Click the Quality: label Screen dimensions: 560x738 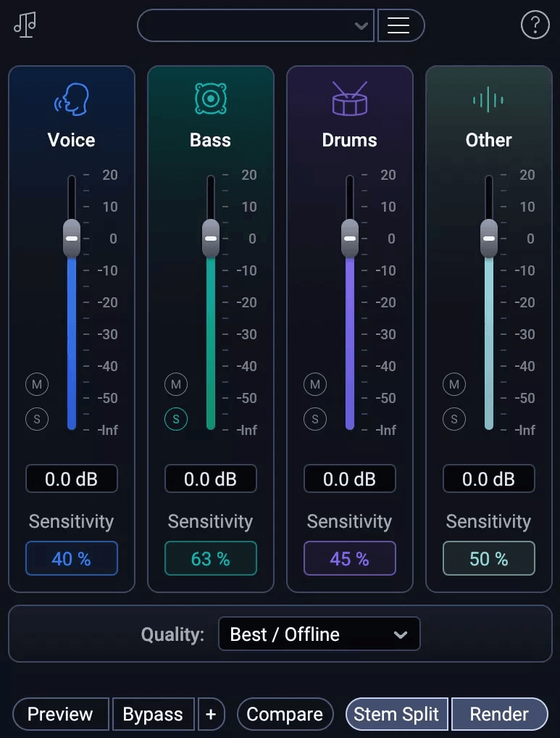pyautogui.click(x=172, y=634)
